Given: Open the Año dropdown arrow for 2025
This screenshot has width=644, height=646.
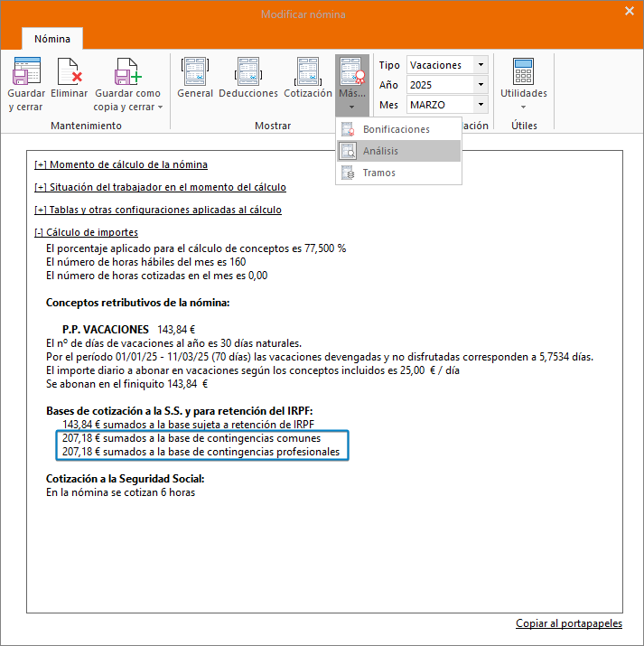Looking at the screenshot, I should coord(481,85).
